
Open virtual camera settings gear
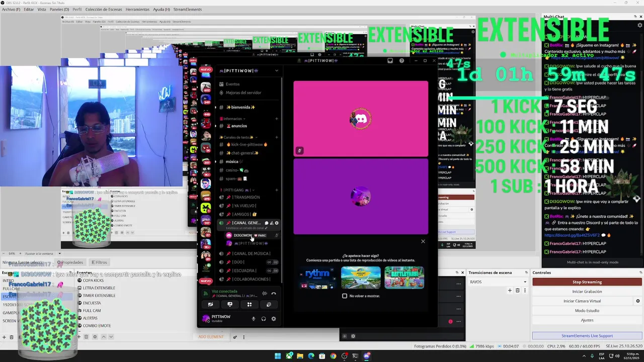click(638, 301)
